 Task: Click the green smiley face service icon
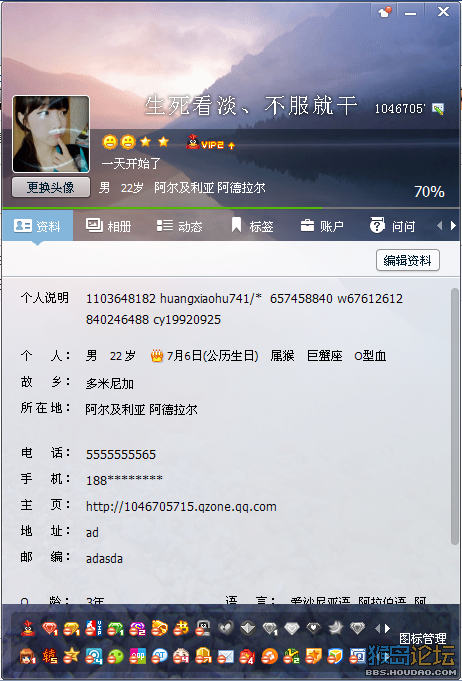click(116, 656)
